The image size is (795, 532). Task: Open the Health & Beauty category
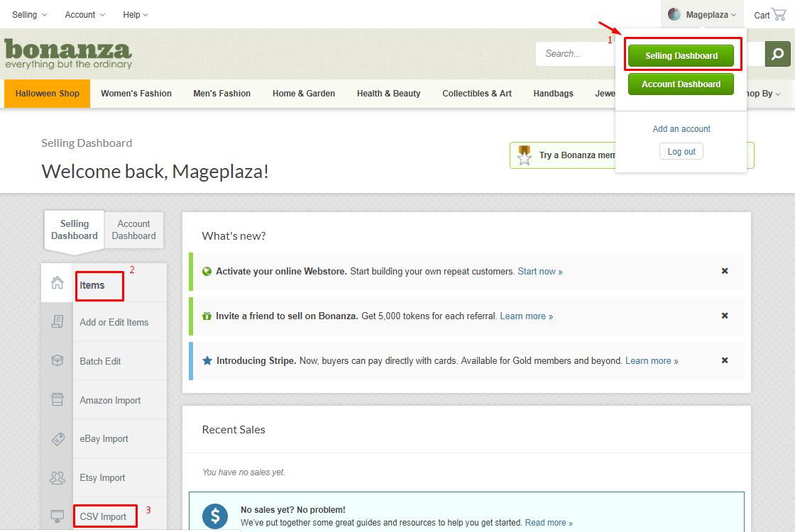pyautogui.click(x=388, y=93)
